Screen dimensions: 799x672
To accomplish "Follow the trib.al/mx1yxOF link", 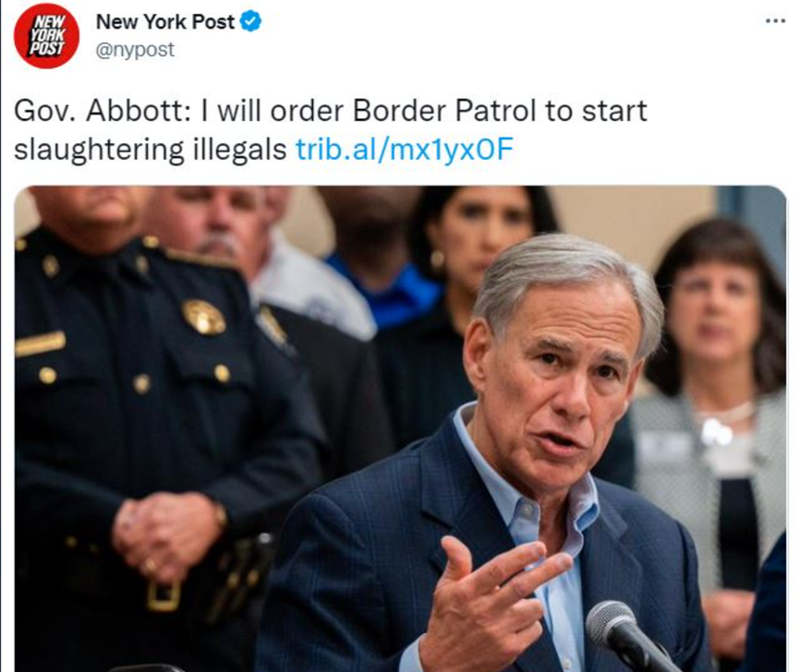I will [404, 150].
